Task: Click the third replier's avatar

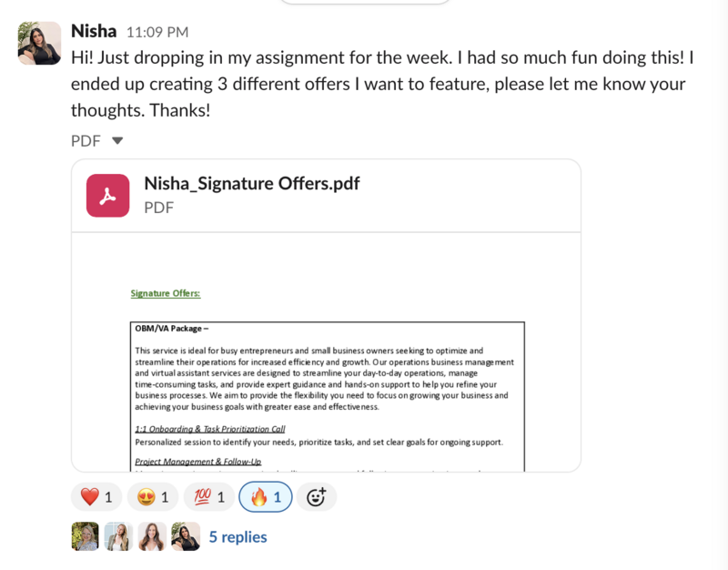Action: [x=152, y=536]
